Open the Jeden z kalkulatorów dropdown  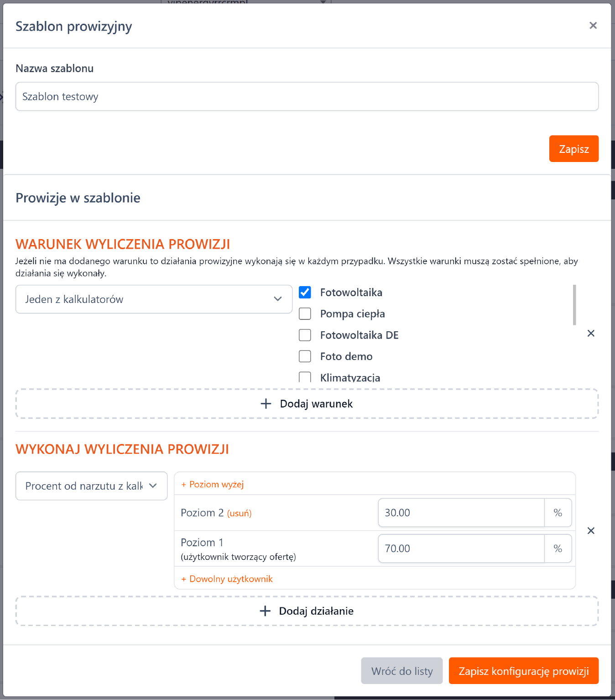[154, 299]
